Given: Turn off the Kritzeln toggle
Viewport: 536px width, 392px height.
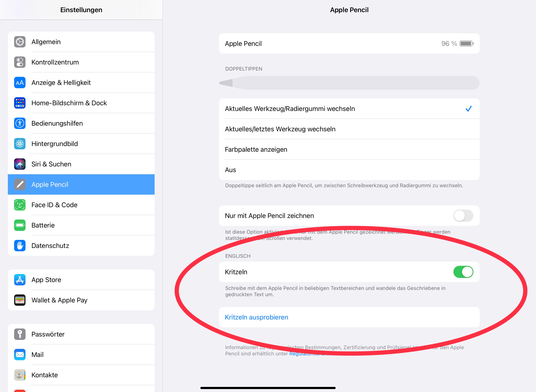Looking at the screenshot, I should click(x=463, y=272).
